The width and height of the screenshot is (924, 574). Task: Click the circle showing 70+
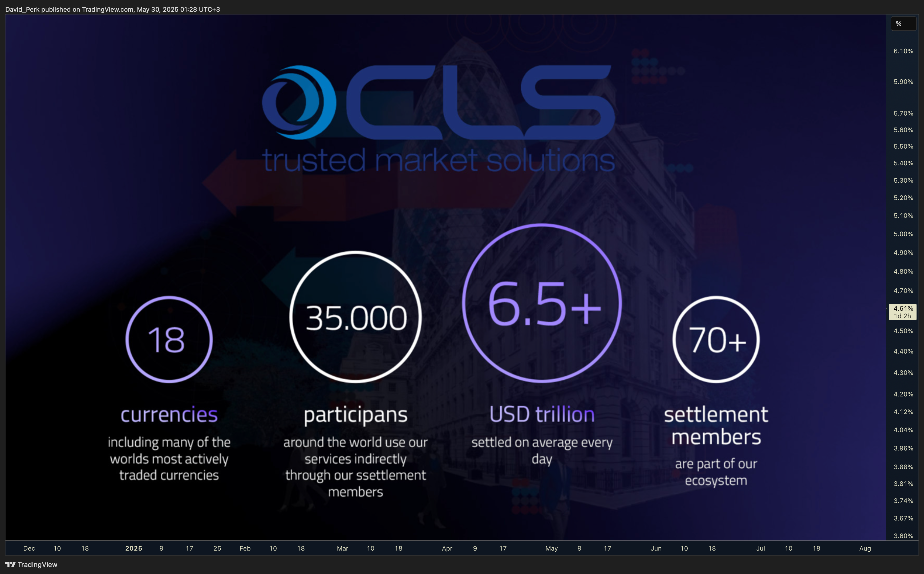pos(716,339)
